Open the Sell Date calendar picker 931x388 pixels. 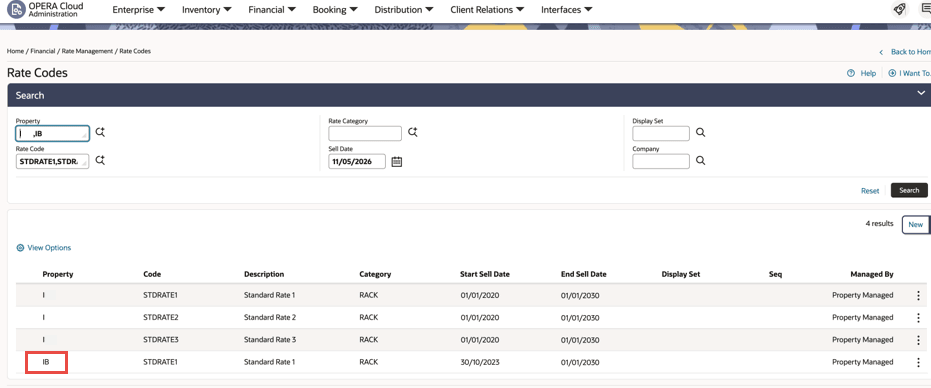397,162
